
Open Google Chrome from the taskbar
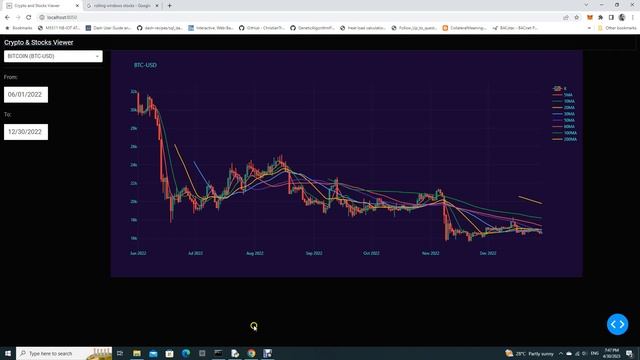coord(251,353)
